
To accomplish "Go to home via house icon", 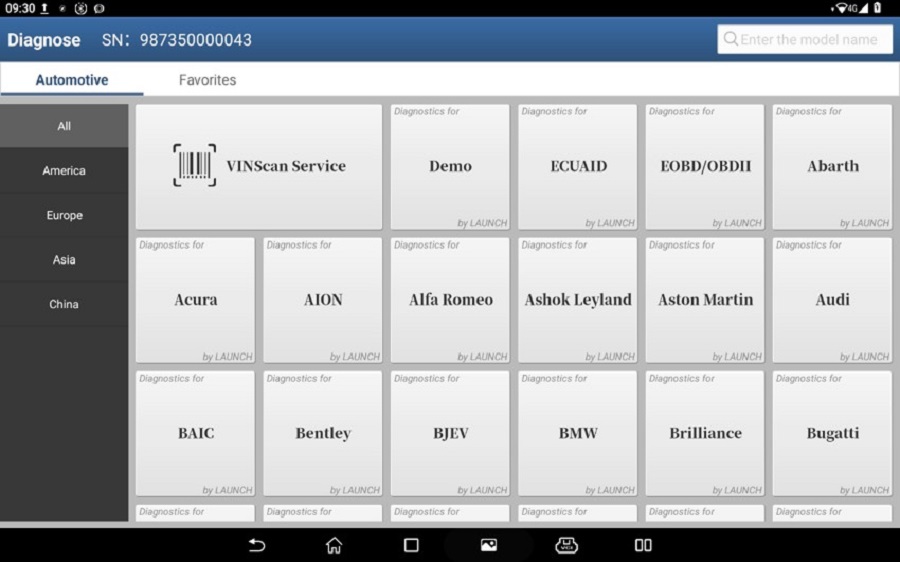I will [334, 545].
